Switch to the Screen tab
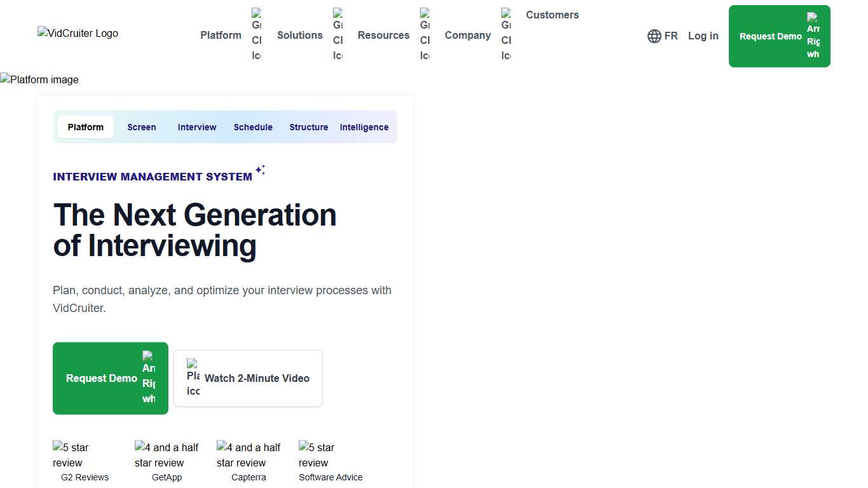Viewport: 868px width, 488px height. pos(141,127)
